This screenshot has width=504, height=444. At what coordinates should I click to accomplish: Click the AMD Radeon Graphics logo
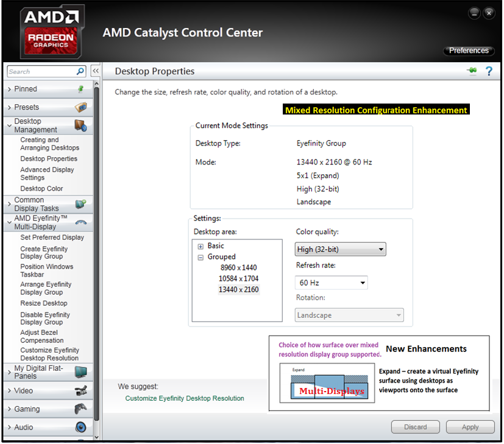(x=51, y=32)
